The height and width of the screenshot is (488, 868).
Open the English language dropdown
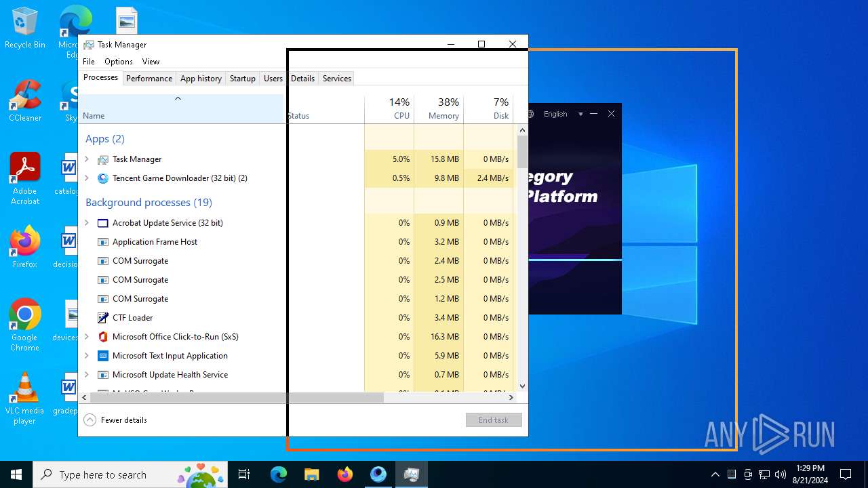coord(563,114)
